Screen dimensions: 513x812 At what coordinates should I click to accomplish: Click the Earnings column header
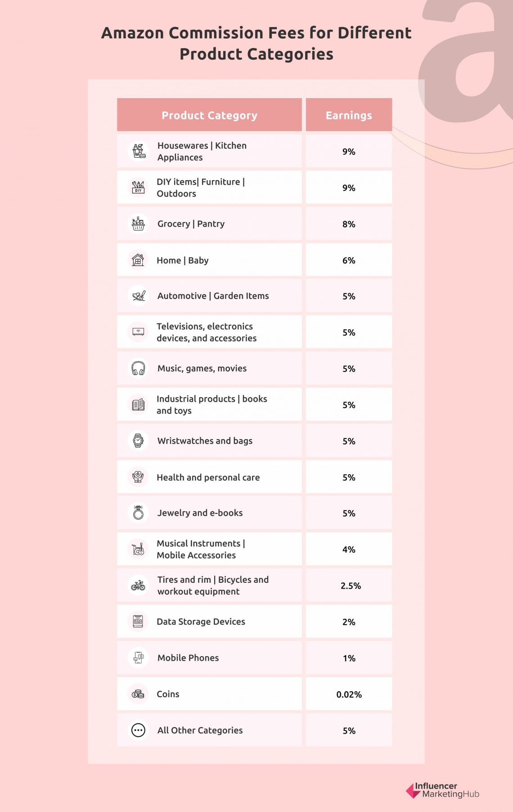[x=349, y=115]
